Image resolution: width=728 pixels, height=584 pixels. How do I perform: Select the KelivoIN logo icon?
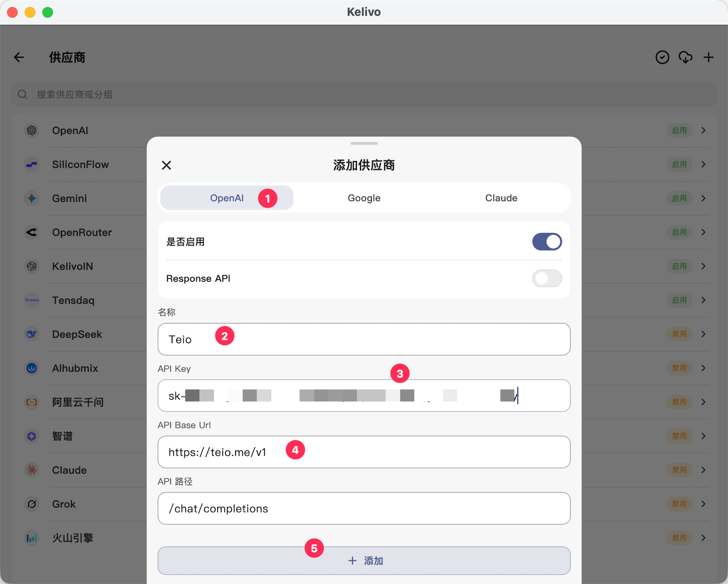(x=32, y=266)
